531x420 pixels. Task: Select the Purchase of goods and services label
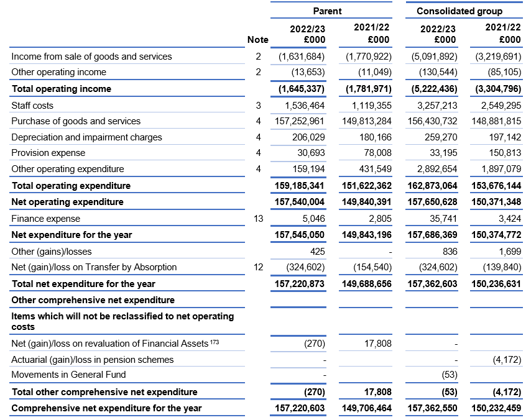tap(76, 121)
